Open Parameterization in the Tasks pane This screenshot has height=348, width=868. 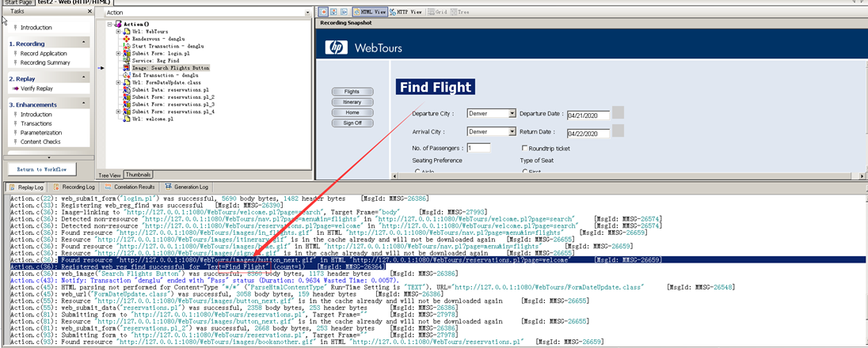(41, 133)
